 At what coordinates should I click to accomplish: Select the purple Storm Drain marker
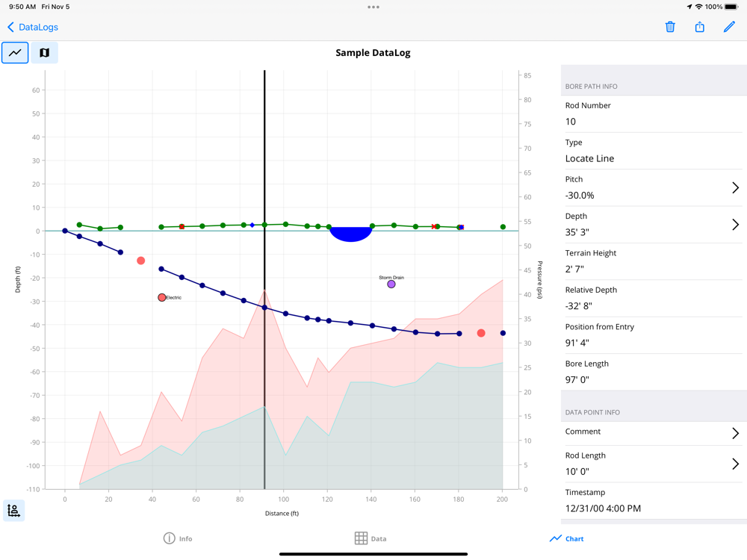pos(391,284)
